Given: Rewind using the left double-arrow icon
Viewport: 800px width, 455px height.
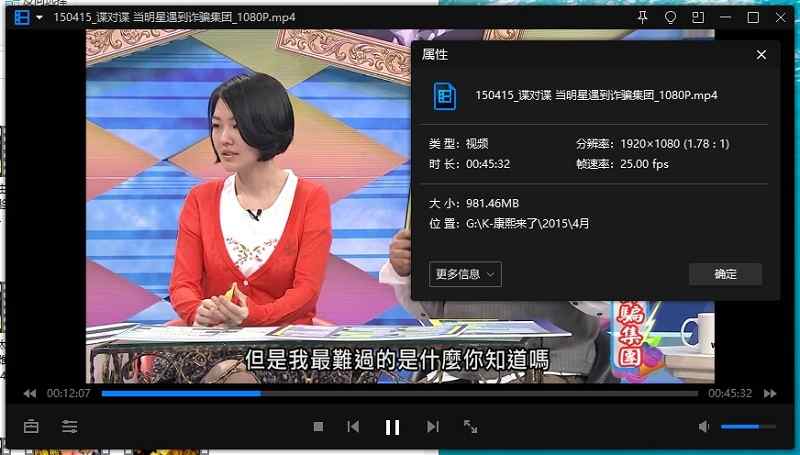Looking at the screenshot, I should [x=30, y=394].
